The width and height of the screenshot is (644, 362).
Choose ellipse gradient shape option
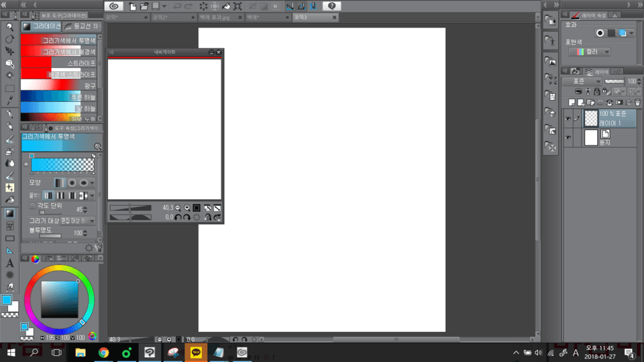[x=84, y=182]
